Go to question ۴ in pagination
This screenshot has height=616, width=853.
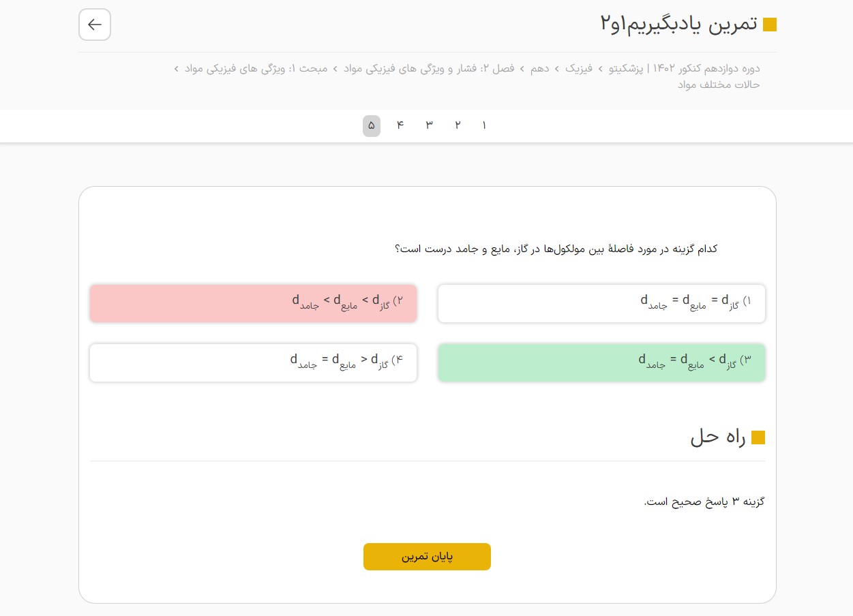pos(400,125)
